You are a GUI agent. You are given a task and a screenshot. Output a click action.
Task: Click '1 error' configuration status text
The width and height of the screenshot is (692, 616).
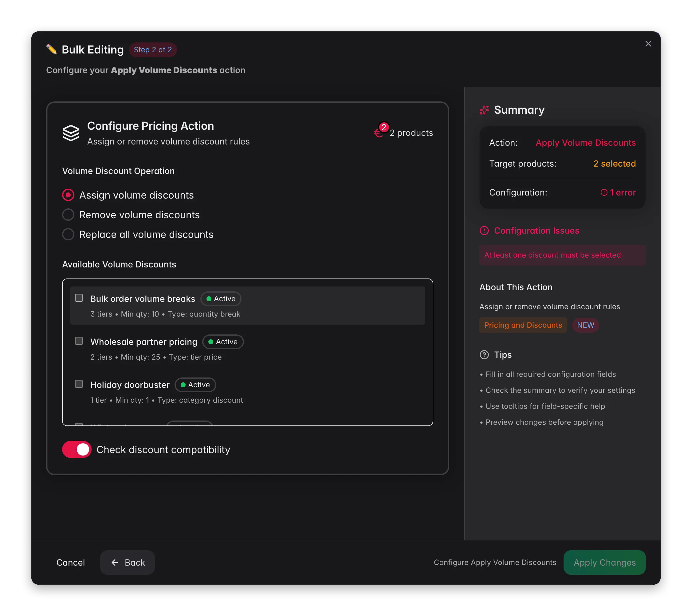[x=623, y=192]
